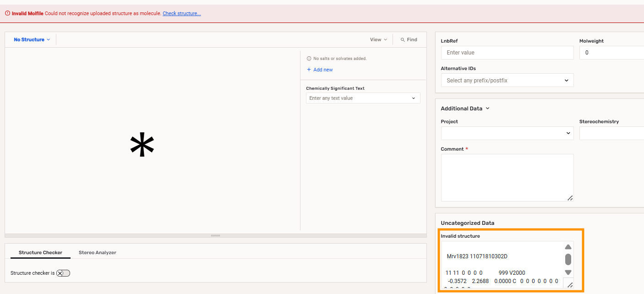The image size is (644, 294).
Task: Follow the 'Check structure...' link in the banner
Action: 181,13
